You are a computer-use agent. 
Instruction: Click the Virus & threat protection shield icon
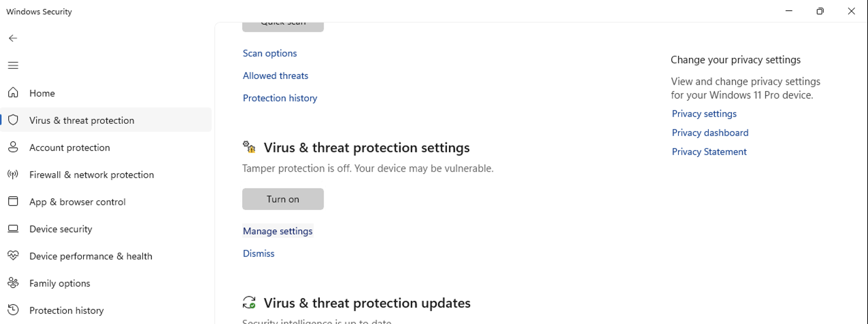click(13, 120)
